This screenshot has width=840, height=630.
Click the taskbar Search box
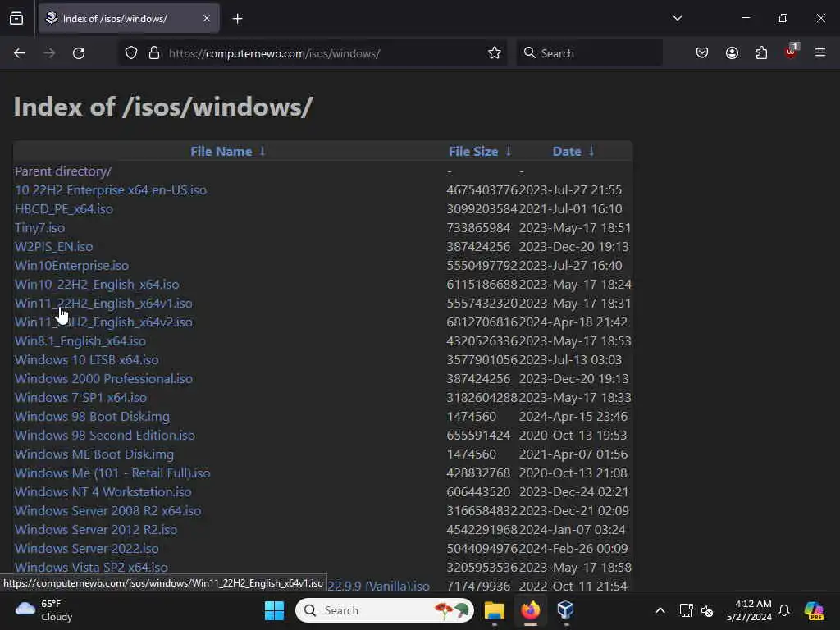385,610
